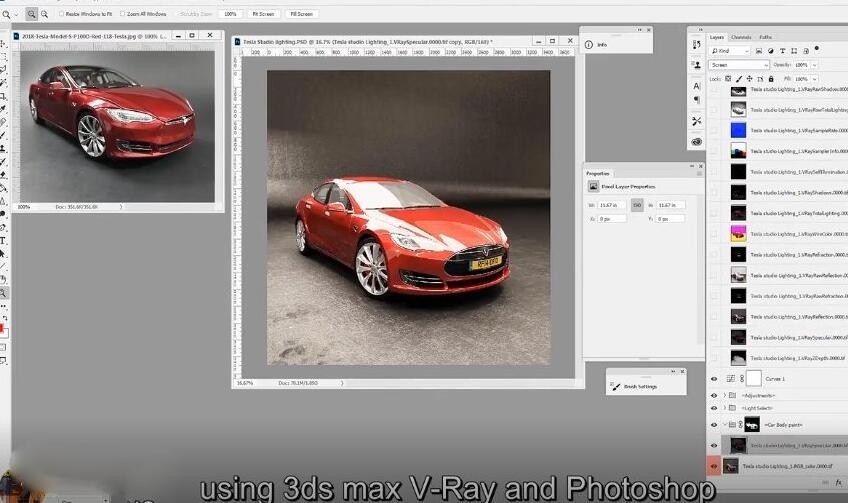
Task: Collapse the Layers panel dock arrows
Action: (x=701, y=30)
